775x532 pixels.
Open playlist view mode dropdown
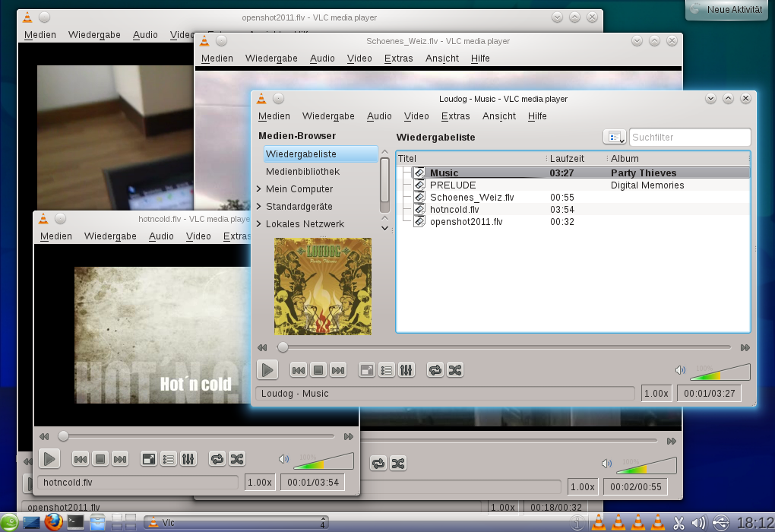(x=615, y=137)
